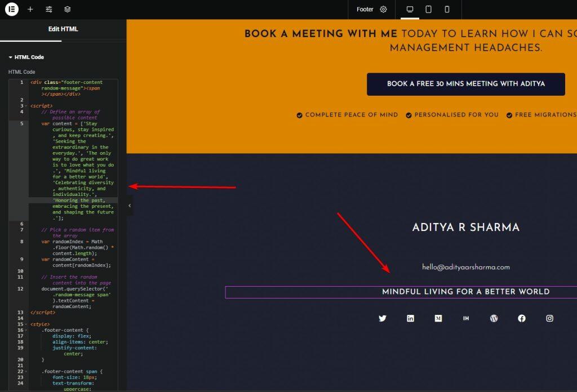The height and width of the screenshot is (392, 577).
Task: Select the LinkedIn icon in the footer
Action: [410, 318]
